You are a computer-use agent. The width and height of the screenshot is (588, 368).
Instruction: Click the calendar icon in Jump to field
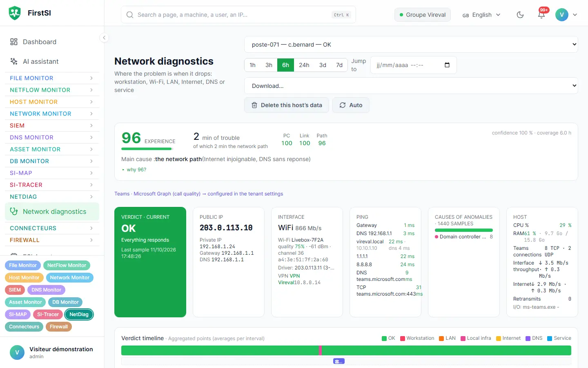tap(447, 65)
